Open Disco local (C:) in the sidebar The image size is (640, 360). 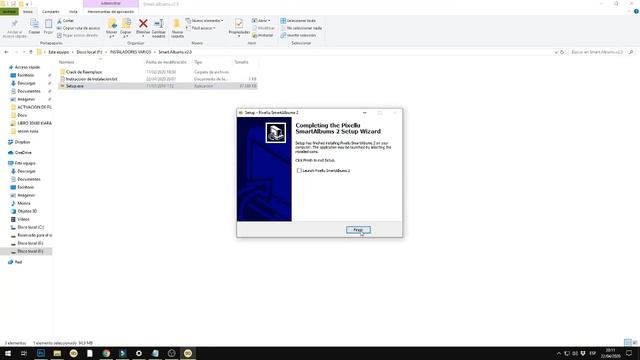pos(30,227)
